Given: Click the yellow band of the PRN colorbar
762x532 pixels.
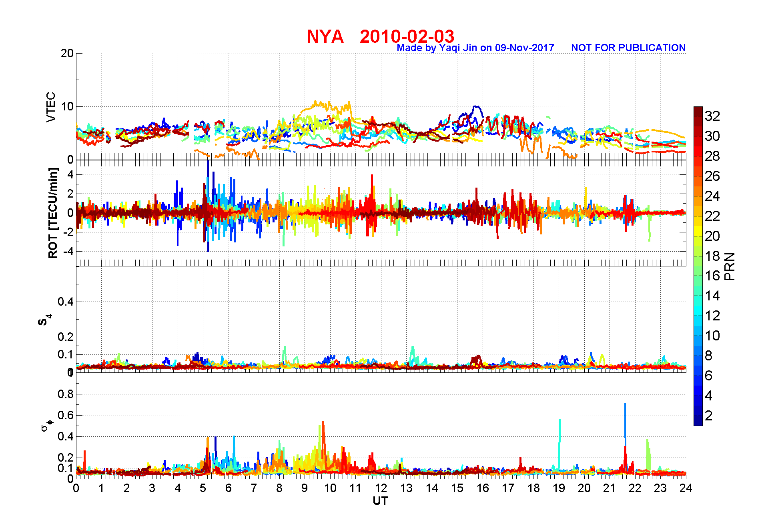Looking at the screenshot, I should pyautogui.click(x=698, y=231).
